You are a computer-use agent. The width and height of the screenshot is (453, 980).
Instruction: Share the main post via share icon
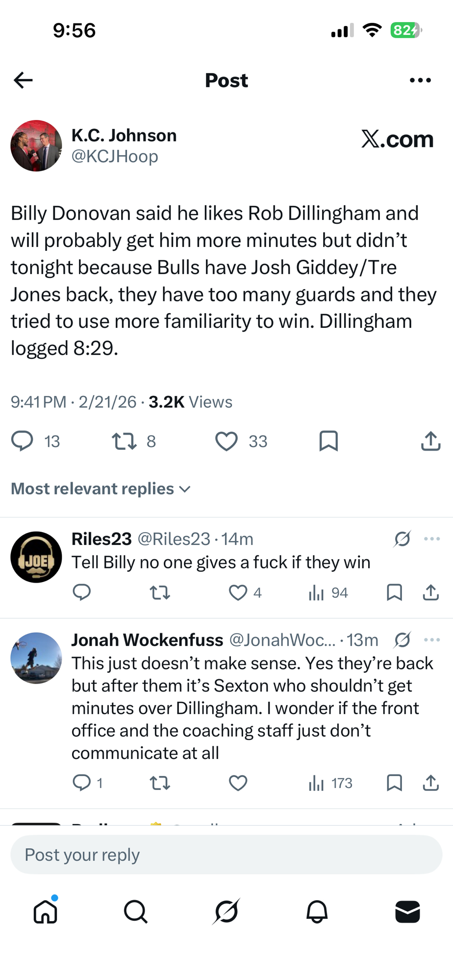tap(430, 441)
